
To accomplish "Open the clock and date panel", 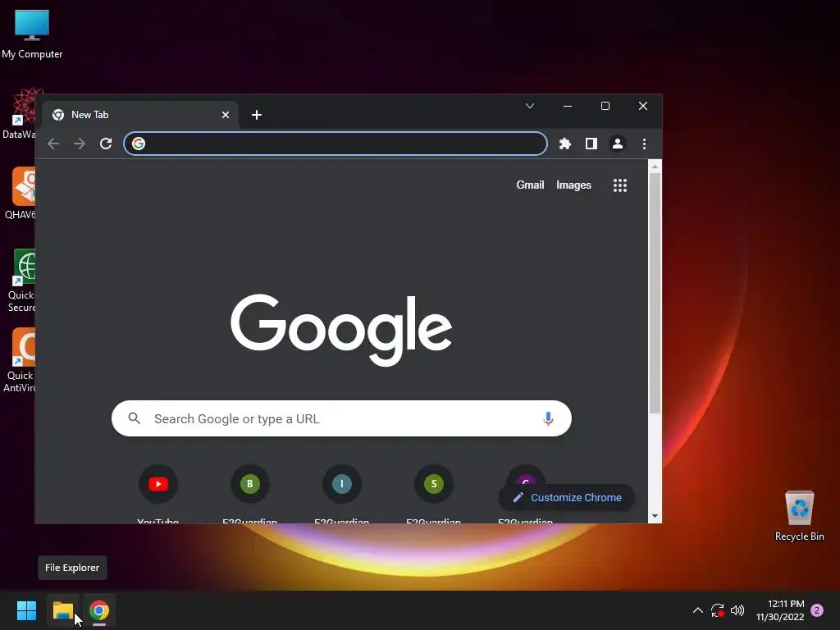I will tap(780, 610).
